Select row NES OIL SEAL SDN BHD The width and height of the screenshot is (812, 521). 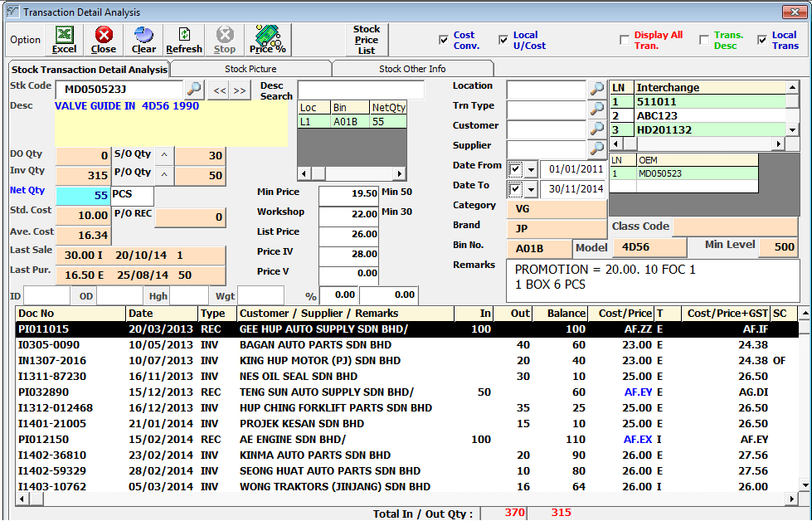click(407, 376)
